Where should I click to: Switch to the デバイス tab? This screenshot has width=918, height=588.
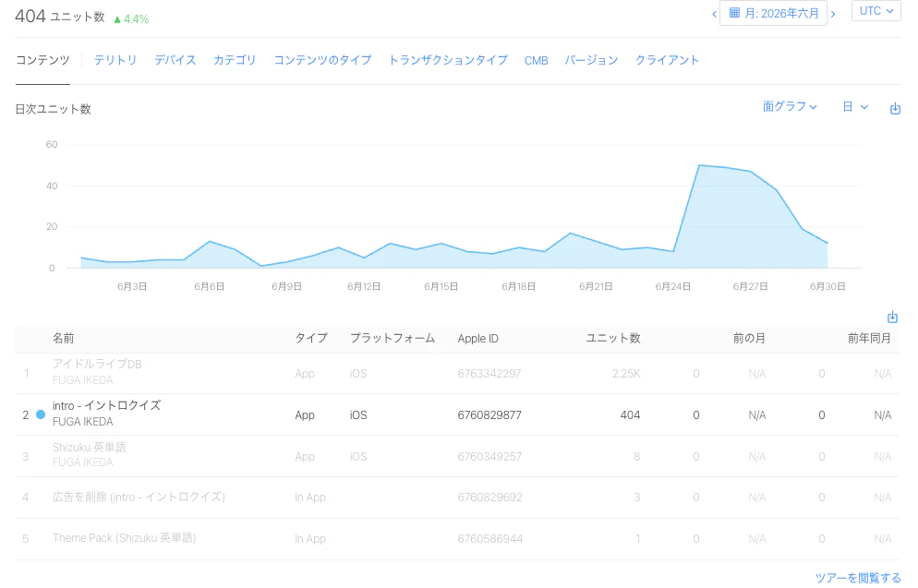tap(175, 60)
